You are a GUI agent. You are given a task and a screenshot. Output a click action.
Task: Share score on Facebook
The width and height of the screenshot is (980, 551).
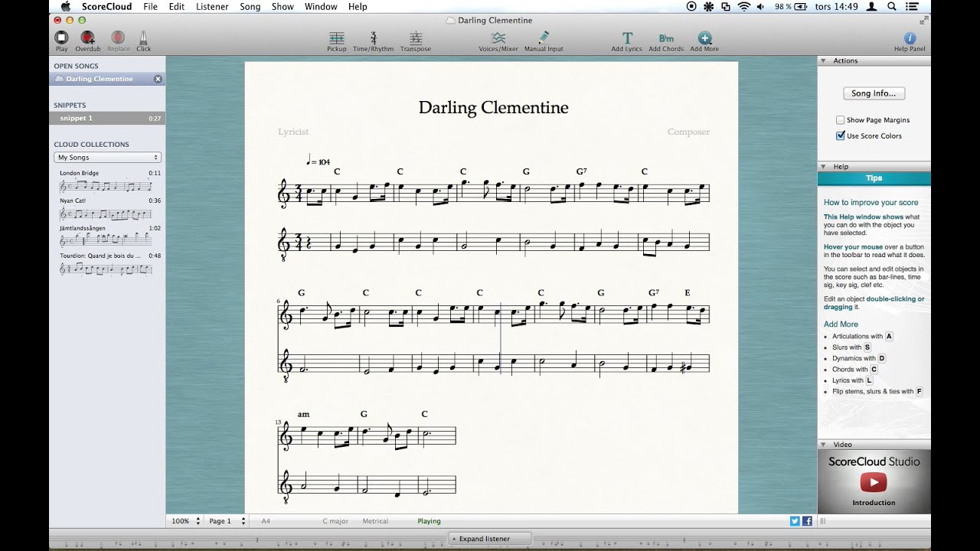coord(807,521)
